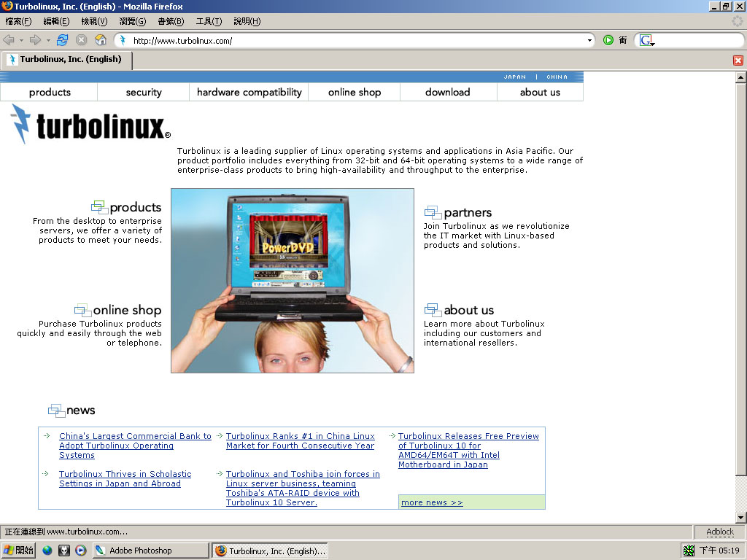Click the online shop section heading icon
747x560 pixels.
coord(82,310)
